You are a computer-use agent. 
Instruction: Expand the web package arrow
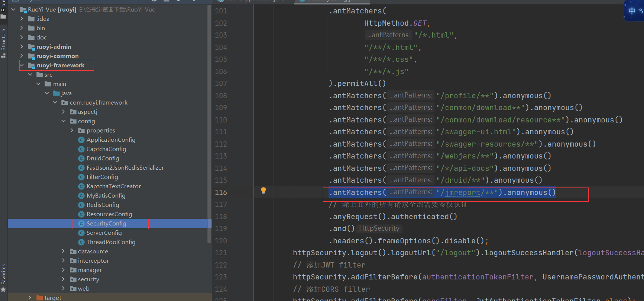click(64, 288)
